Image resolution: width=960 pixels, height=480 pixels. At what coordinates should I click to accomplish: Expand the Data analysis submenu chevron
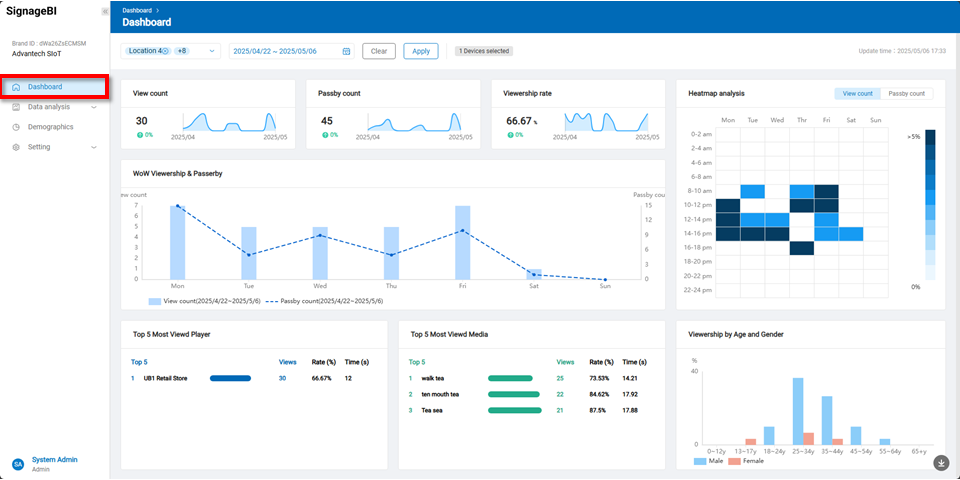click(x=94, y=107)
